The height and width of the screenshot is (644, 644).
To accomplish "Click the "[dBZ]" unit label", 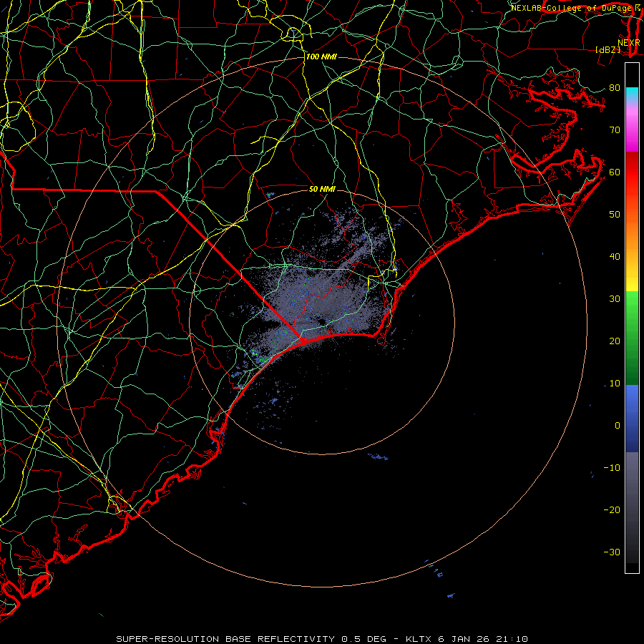I will click(608, 50).
